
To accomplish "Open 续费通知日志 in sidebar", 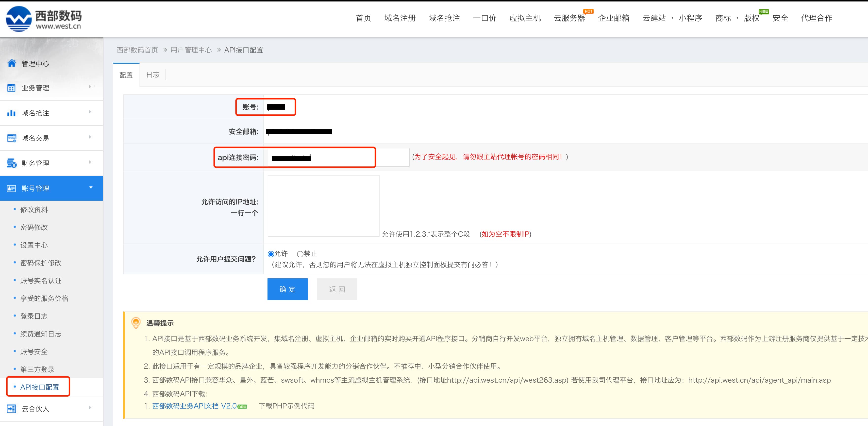I will 41,334.
